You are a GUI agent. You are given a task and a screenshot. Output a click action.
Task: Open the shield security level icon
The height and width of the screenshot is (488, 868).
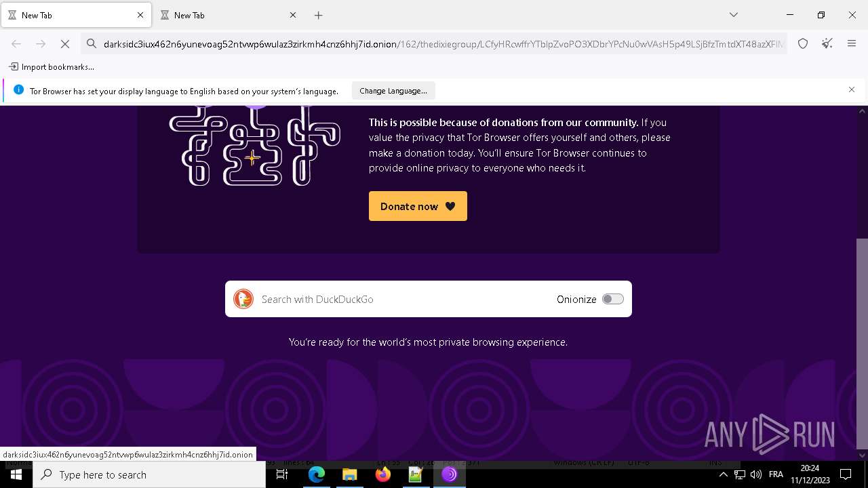click(x=803, y=44)
